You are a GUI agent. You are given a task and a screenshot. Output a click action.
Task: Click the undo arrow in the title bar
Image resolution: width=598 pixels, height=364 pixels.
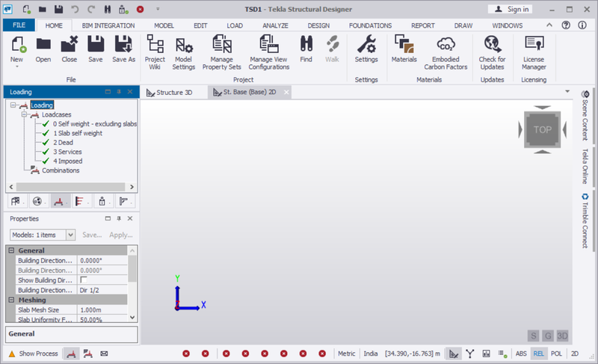click(x=75, y=9)
